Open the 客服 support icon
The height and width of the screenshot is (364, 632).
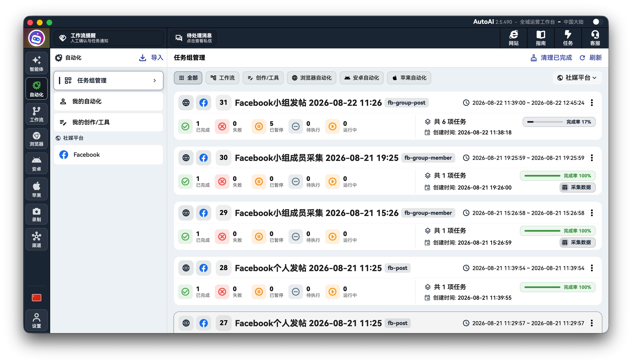tap(595, 38)
